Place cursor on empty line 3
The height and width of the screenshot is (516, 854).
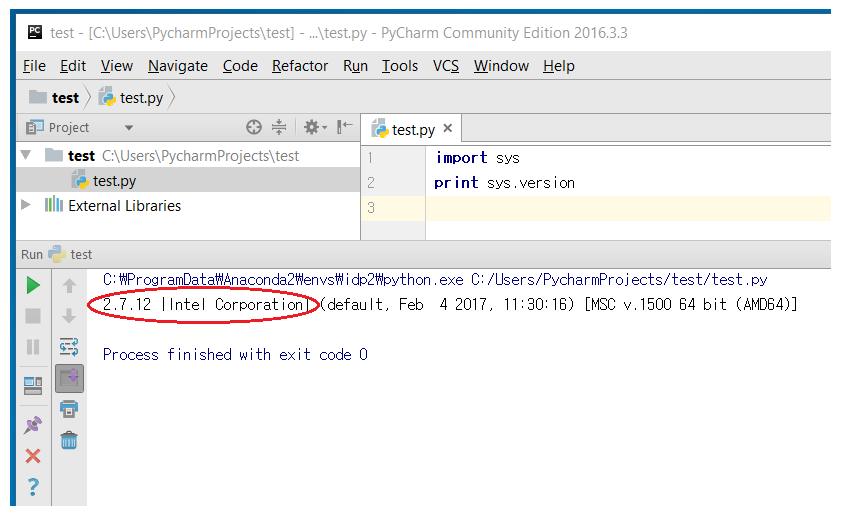(628, 208)
